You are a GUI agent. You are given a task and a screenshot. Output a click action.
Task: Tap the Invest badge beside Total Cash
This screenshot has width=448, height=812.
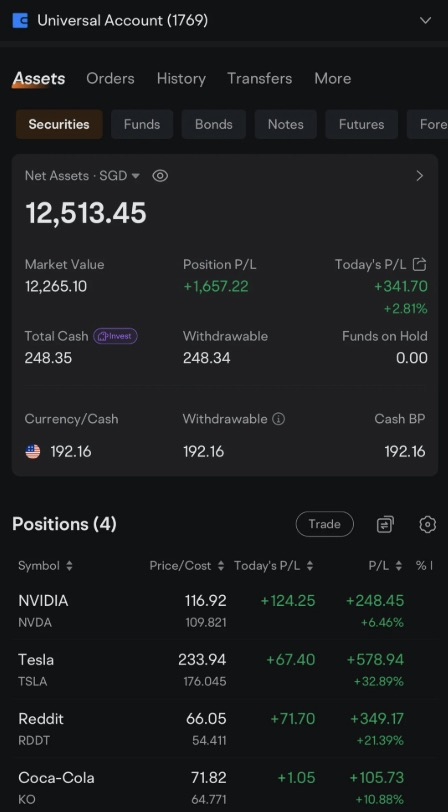click(115, 336)
